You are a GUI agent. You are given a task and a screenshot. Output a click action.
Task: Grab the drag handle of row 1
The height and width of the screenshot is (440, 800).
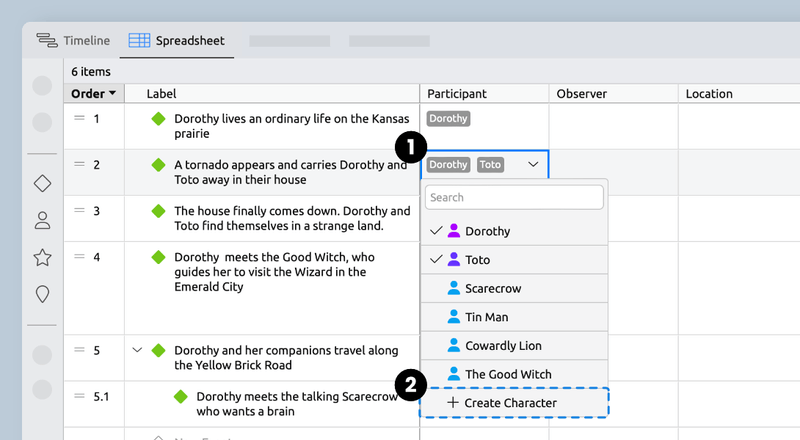click(x=79, y=118)
